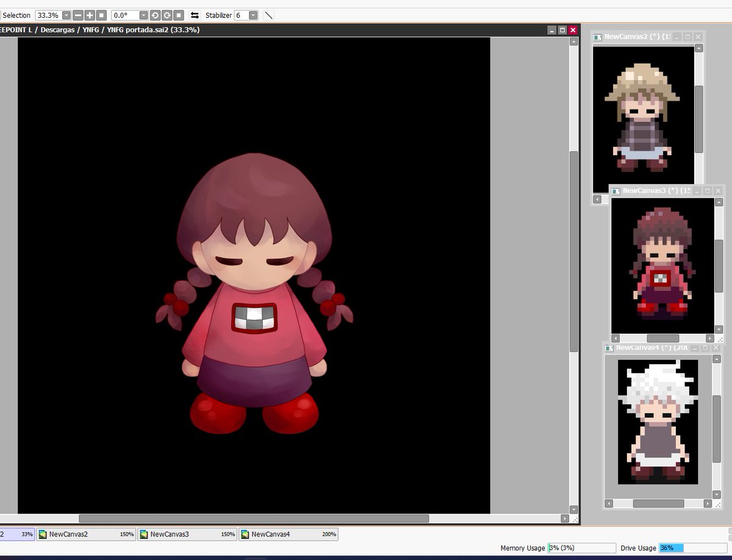Image resolution: width=732 pixels, height=560 pixels.
Task: Click the main canvas vertical scrollbar thumb
Action: pos(573,251)
